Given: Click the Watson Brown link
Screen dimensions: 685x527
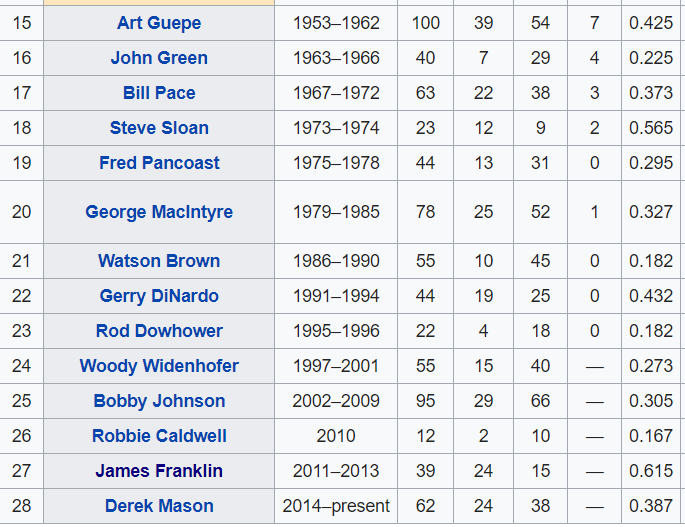Looking at the screenshot, I should coord(159,261).
